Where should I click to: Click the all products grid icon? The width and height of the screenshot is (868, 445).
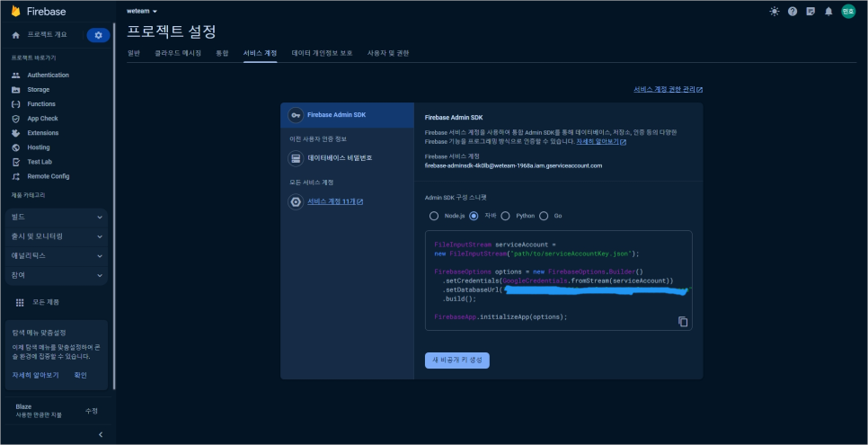coord(20,303)
